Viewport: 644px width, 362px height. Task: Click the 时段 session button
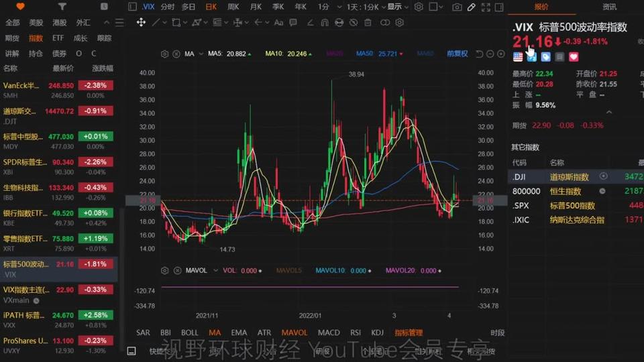[497, 333]
